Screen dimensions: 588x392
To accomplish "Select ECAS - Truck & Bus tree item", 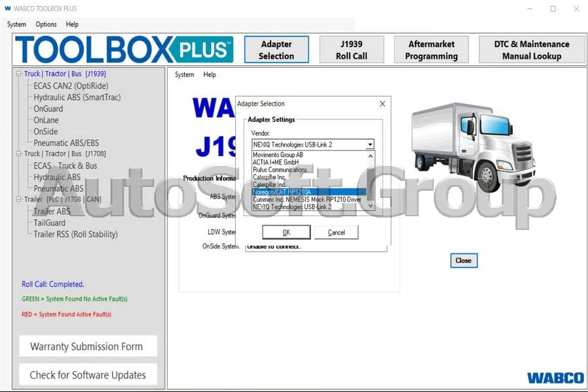I will pos(65,166).
